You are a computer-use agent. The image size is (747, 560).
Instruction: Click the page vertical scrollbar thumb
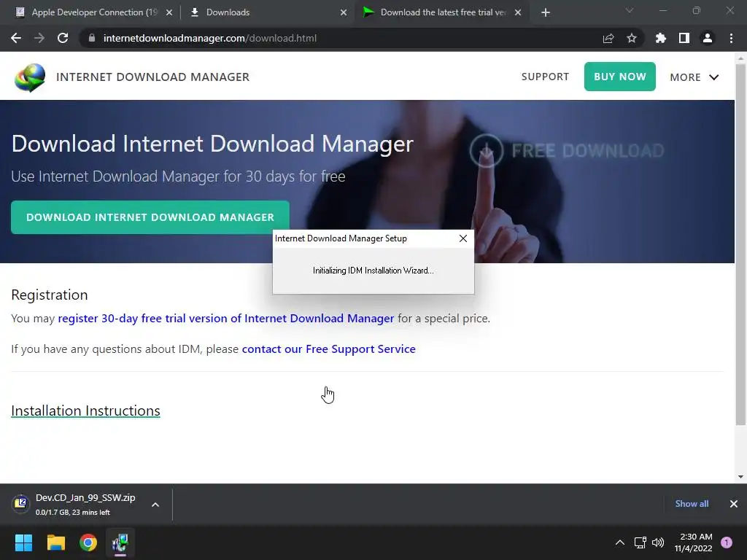741,245
